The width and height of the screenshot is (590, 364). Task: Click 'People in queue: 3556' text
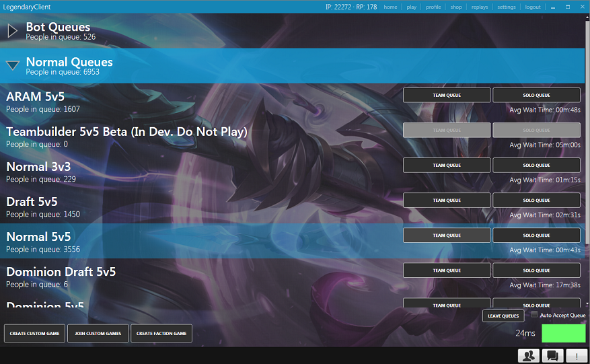[43, 249]
